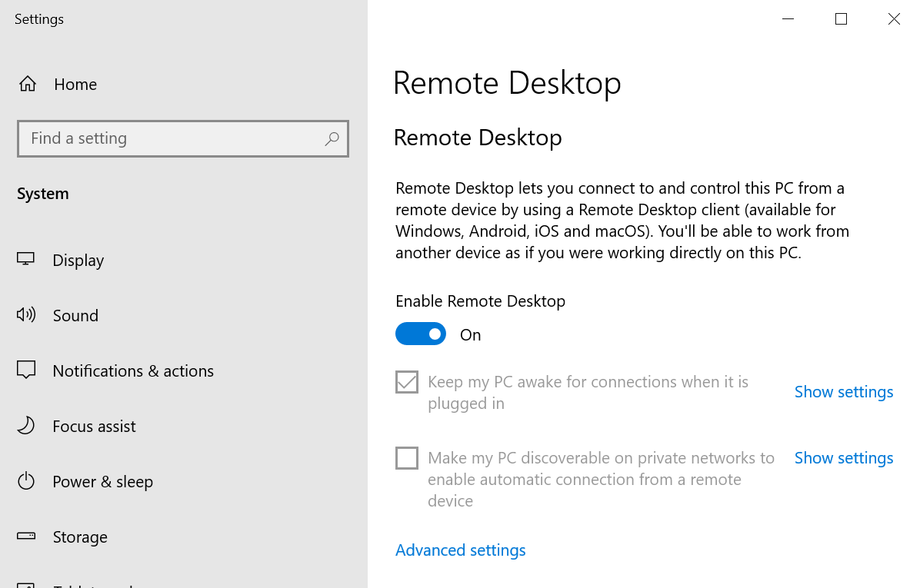Click the search magnifier icon
This screenshot has height=588, width=920.
coord(332,138)
